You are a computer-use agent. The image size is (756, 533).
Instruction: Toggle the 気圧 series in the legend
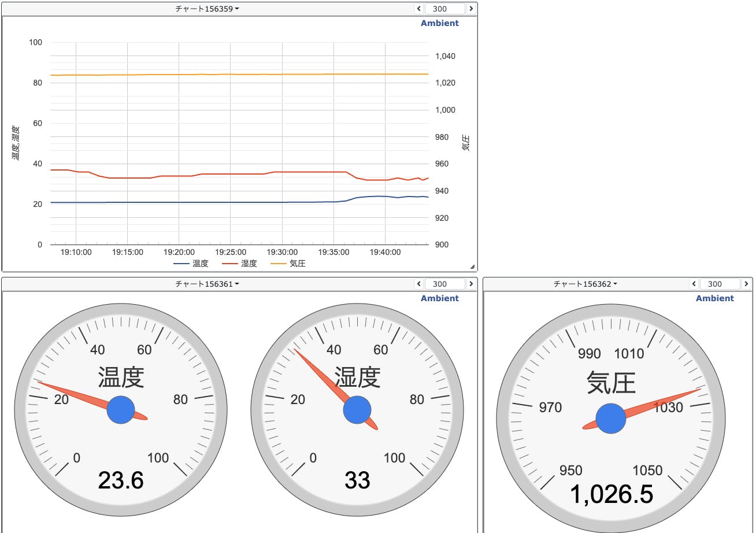coord(288,264)
